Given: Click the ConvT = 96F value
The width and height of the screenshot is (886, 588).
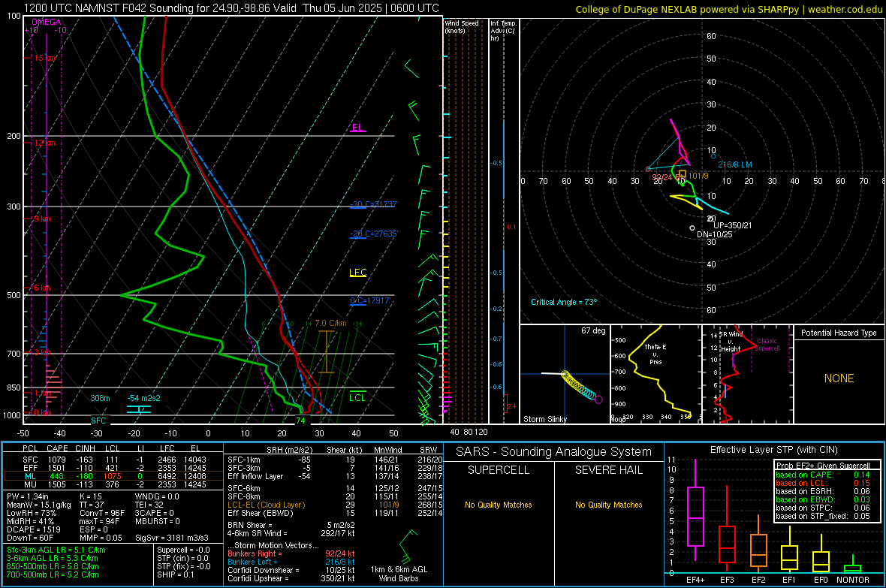Looking at the screenshot, I should point(102,513).
